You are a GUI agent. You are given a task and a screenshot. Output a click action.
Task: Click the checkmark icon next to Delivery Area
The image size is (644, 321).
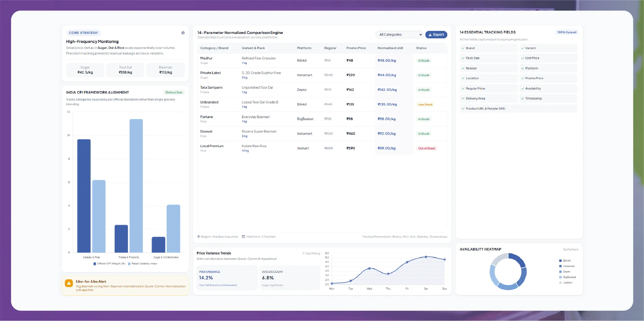pos(463,99)
